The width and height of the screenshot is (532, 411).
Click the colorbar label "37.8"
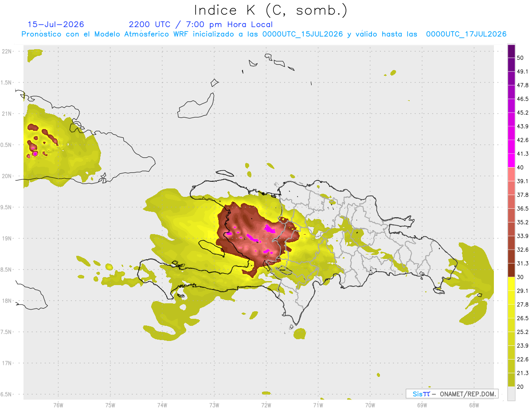tap(523, 195)
